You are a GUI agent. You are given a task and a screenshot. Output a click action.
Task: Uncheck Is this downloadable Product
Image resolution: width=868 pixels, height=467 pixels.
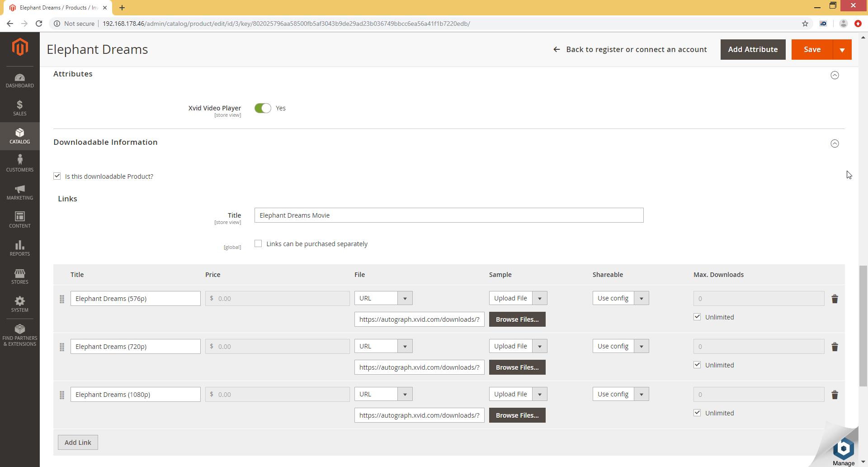(x=57, y=176)
